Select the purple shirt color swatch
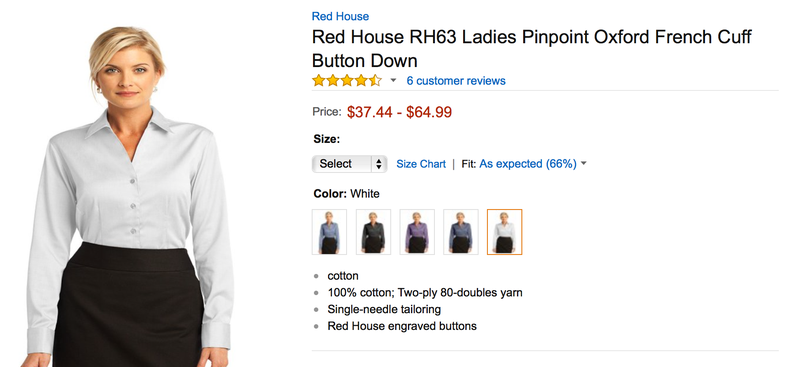This screenshot has height=367, width=800. (417, 232)
